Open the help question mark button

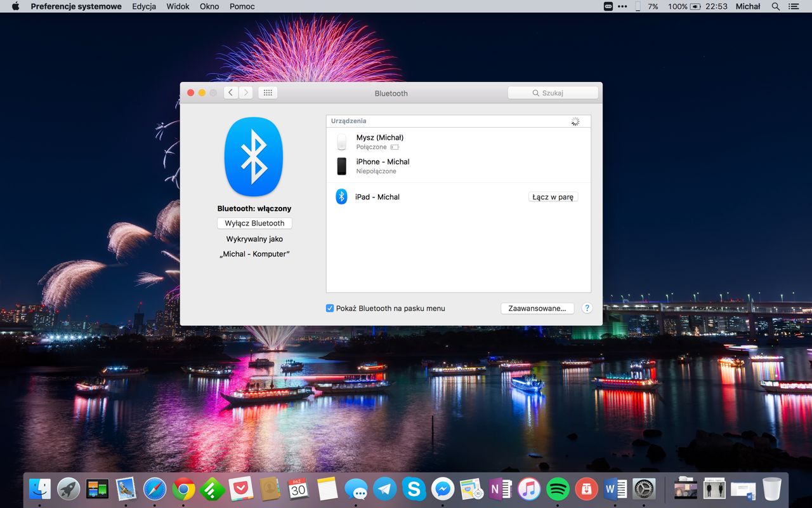click(587, 308)
